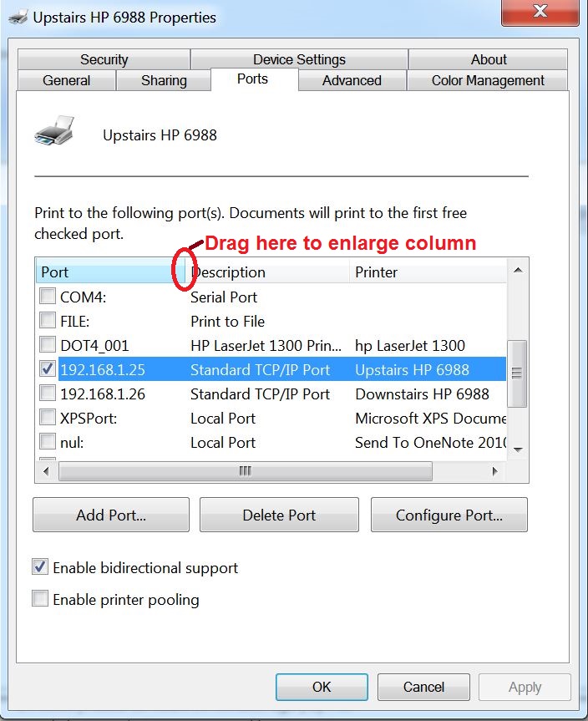The width and height of the screenshot is (588, 721).
Task: Open the Device Settings tab
Action: pyautogui.click(x=299, y=59)
